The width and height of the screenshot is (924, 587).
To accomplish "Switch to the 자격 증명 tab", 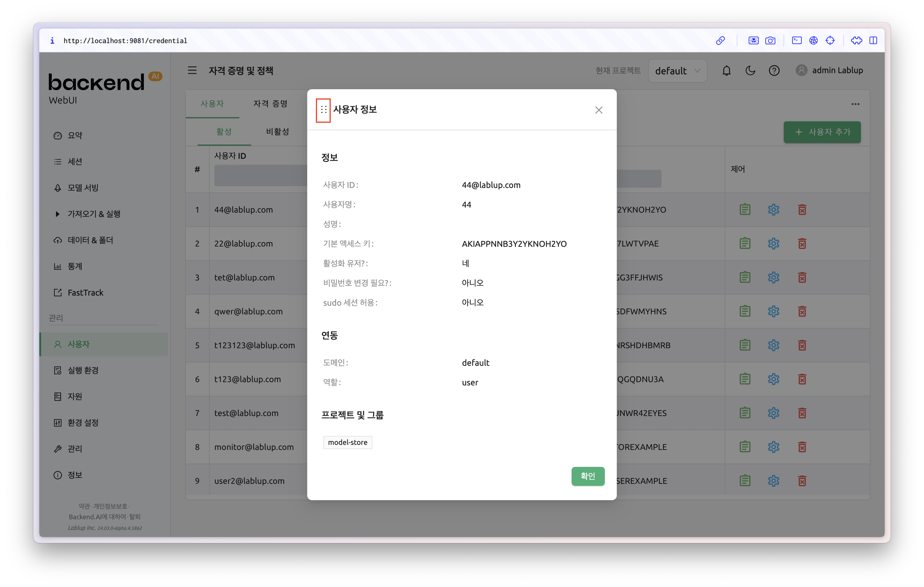I will (270, 103).
